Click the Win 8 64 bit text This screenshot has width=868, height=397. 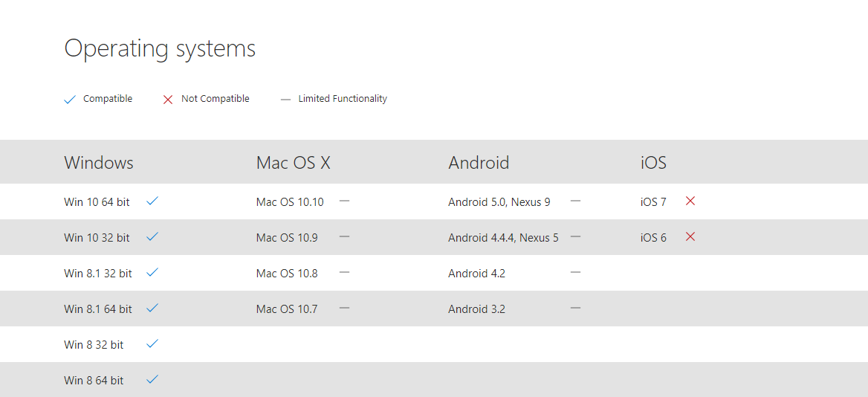coord(94,381)
